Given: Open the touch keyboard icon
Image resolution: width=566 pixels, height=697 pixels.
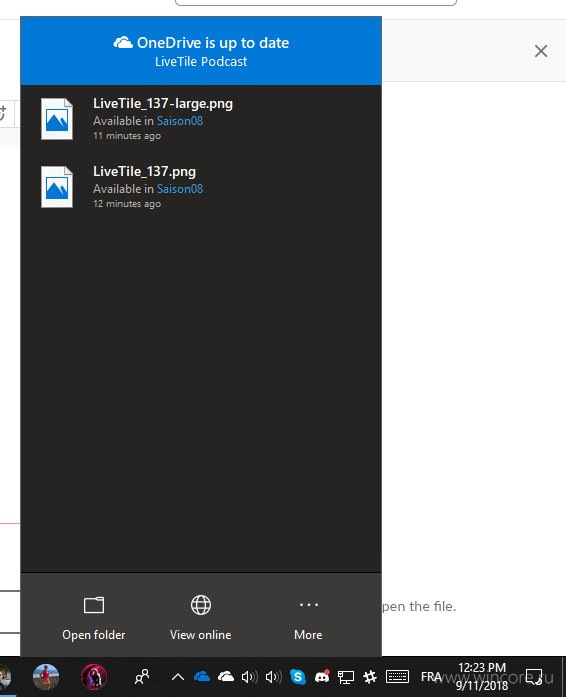Looking at the screenshot, I should (397, 677).
